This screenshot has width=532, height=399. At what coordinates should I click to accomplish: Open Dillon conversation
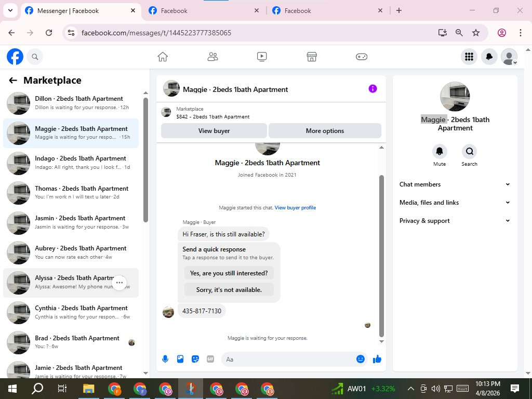71,103
